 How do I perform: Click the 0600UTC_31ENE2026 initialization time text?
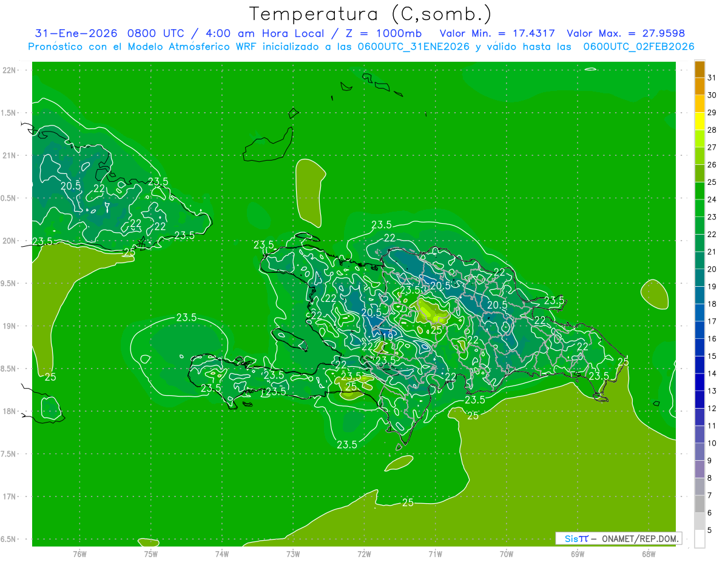[x=413, y=47]
